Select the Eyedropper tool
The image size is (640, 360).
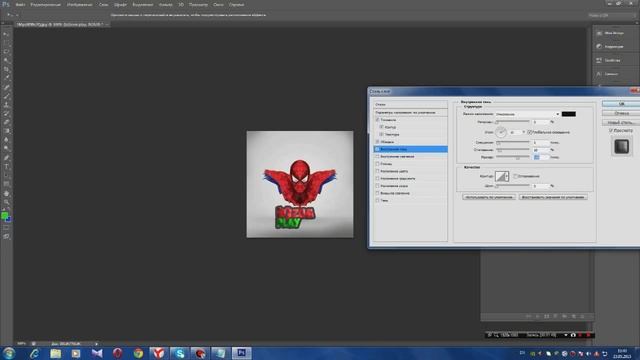click(6, 78)
